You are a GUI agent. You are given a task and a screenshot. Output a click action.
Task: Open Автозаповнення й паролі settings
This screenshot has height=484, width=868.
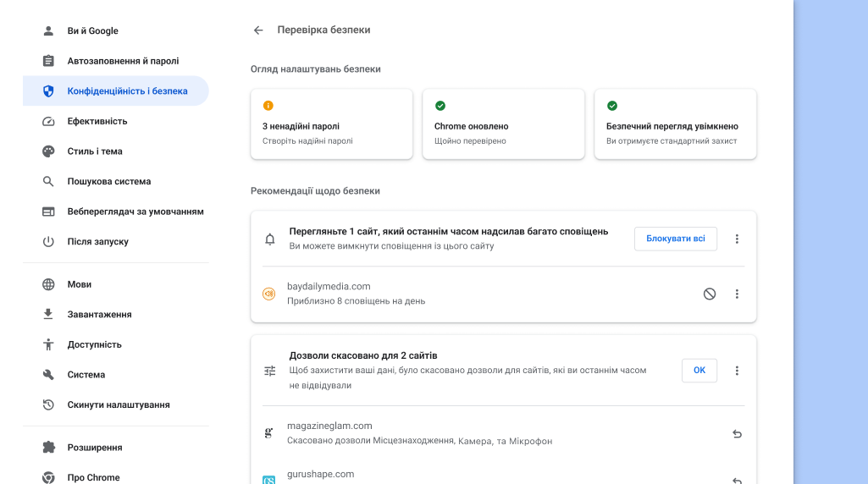(116, 61)
